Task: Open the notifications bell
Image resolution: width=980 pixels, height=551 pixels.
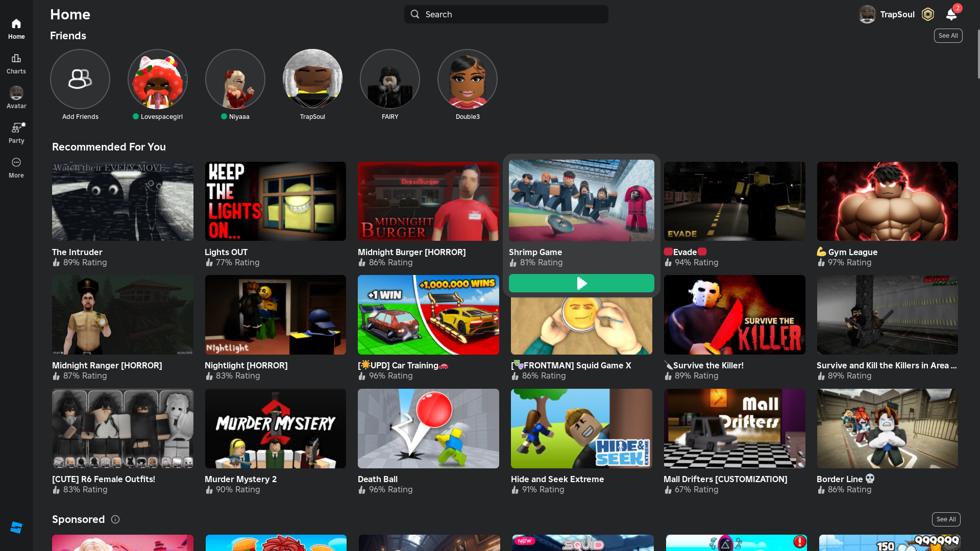Action: pos(951,14)
